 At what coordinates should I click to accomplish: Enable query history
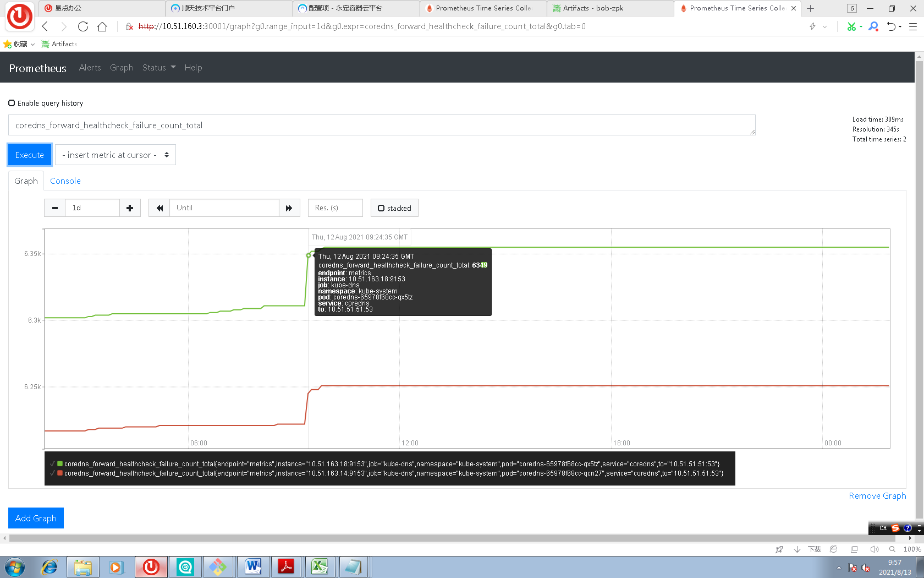[12, 103]
